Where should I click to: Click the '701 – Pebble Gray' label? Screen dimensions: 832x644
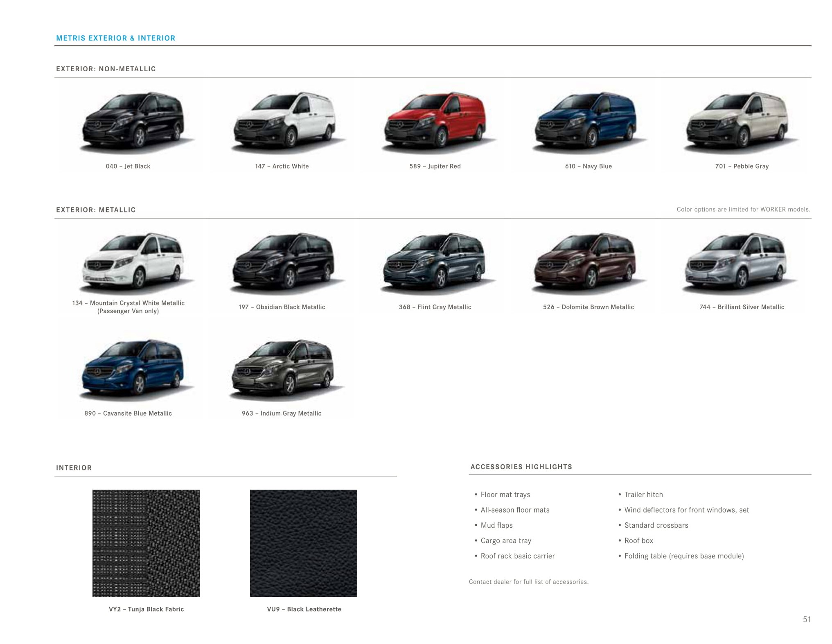tap(742, 166)
